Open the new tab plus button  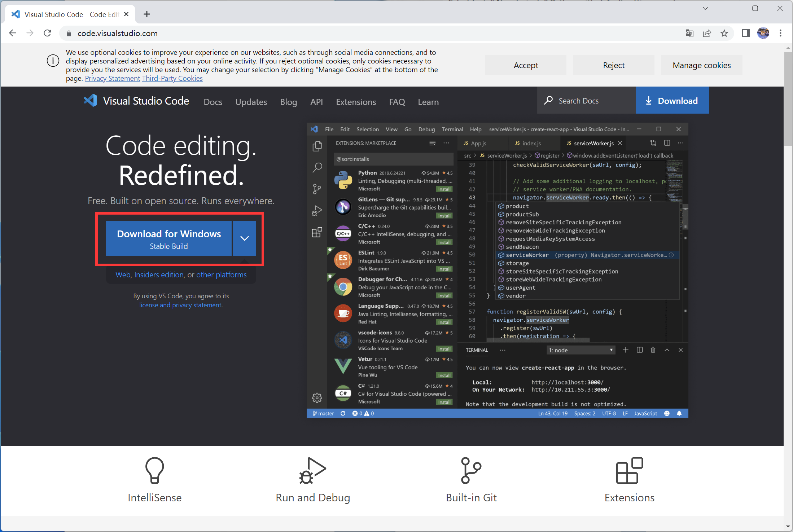coord(146,14)
